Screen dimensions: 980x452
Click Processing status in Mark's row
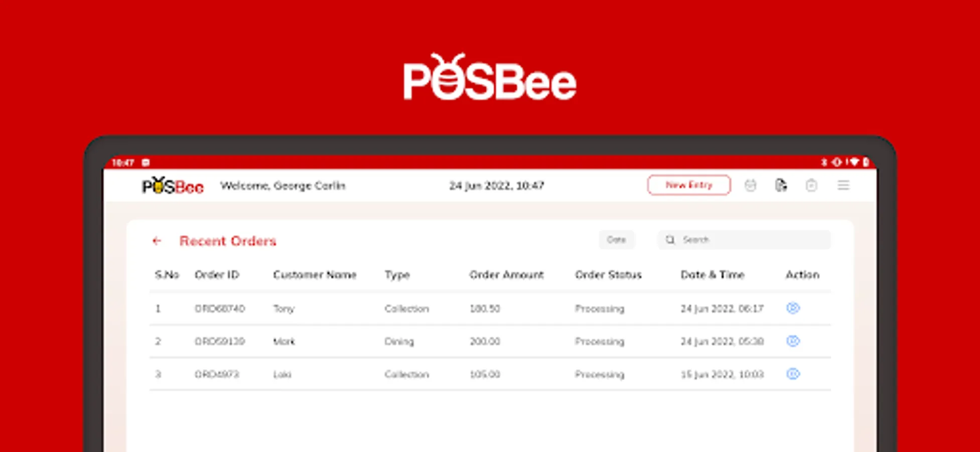[x=600, y=342]
